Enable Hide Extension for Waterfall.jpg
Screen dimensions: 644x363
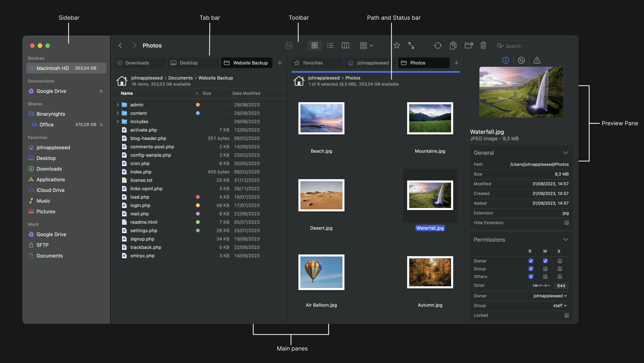point(566,223)
